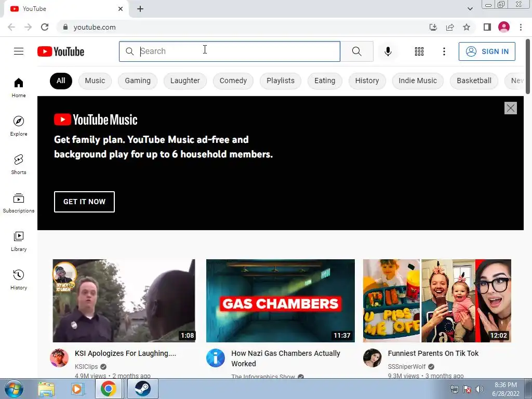Install app icon in address bar
This screenshot has height=399, width=532.
(433, 27)
